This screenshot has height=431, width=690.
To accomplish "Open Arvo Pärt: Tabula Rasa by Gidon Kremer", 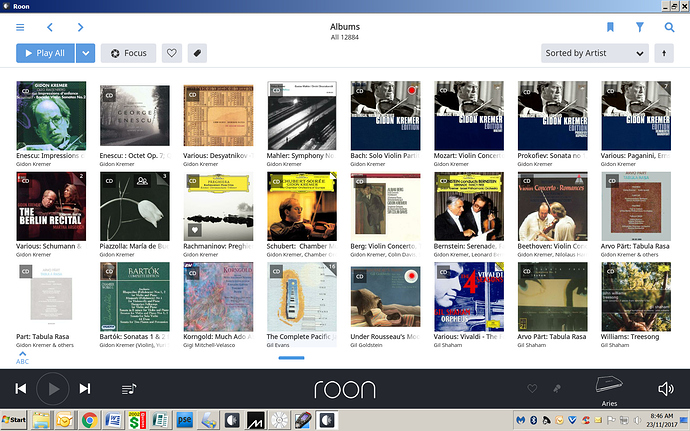I will [636, 206].
